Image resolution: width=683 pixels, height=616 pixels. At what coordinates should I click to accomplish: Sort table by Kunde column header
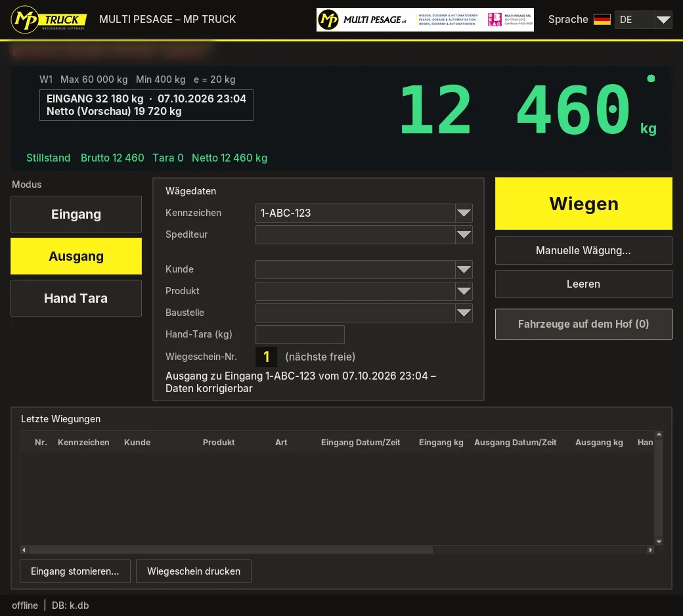pyautogui.click(x=137, y=442)
